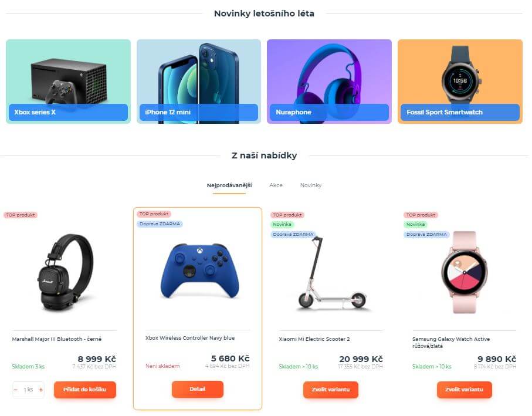Decrease Marshall headphones quantity with minus
Image resolution: width=532 pixels, height=416 pixels.
pos(16,390)
